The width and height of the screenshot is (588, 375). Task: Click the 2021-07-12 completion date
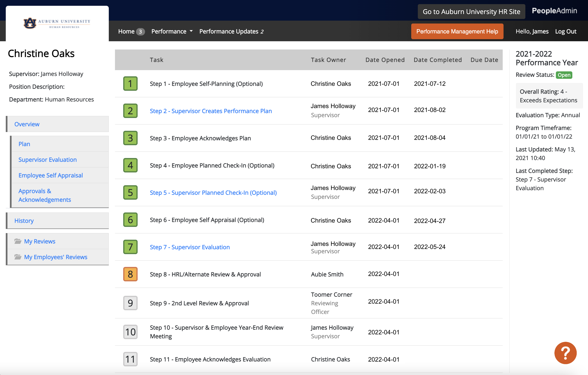tap(430, 84)
